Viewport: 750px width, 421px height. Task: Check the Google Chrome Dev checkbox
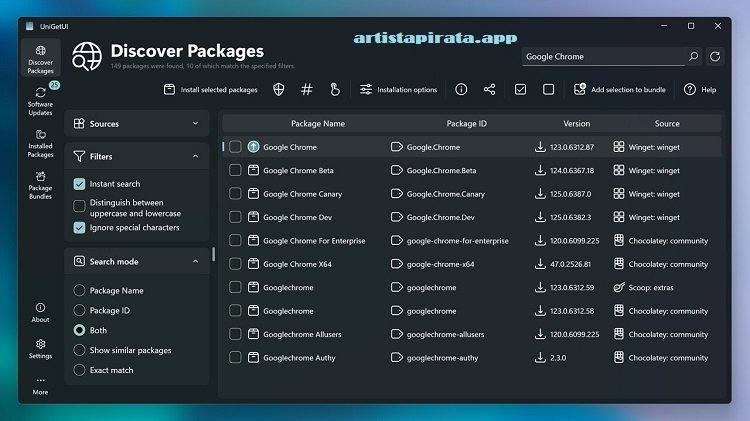(x=235, y=217)
